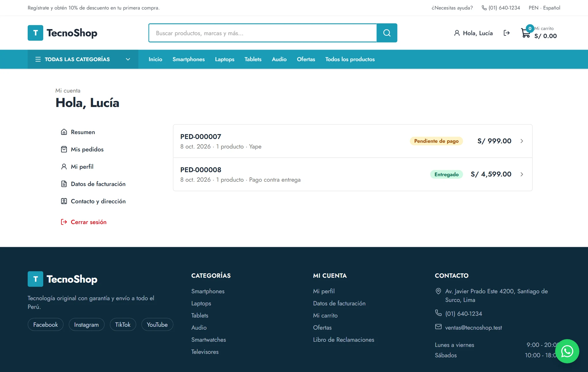Open PEN · Español currency language selector
This screenshot has width=588, height=372.
click(544, 8)
